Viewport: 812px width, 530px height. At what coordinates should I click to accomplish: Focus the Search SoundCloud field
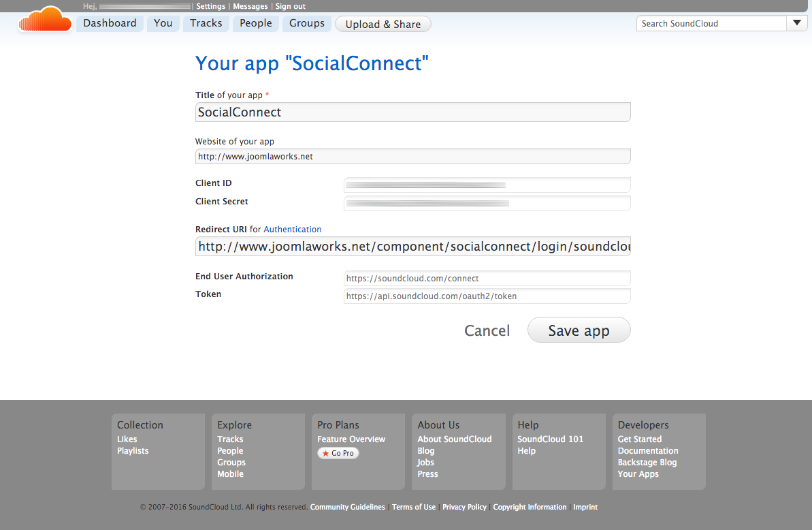point(711,23)
